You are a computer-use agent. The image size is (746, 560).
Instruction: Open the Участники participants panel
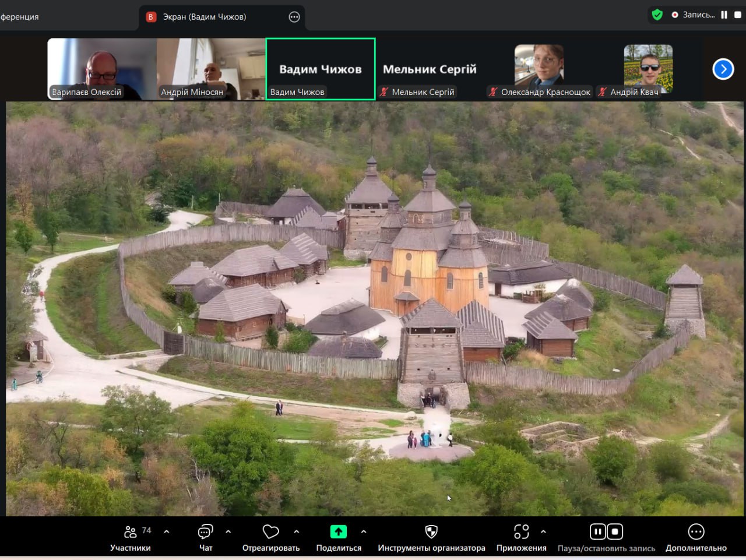130,532
